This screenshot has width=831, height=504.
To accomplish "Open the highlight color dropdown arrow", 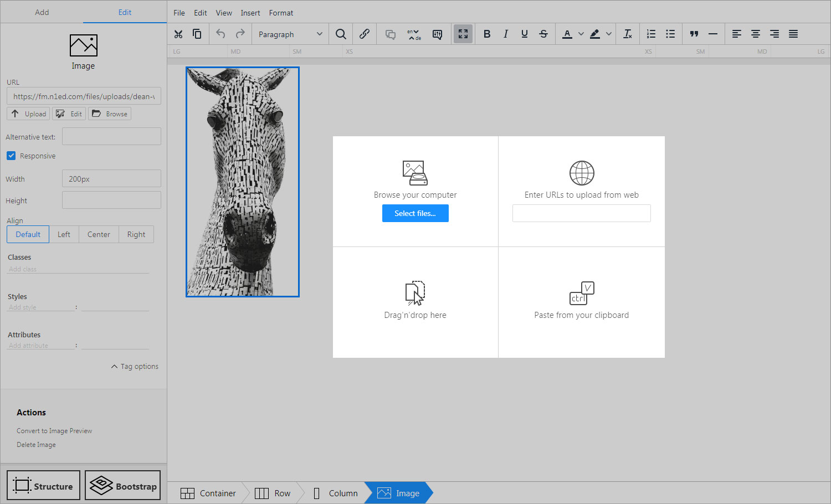I will pos(609,34).
